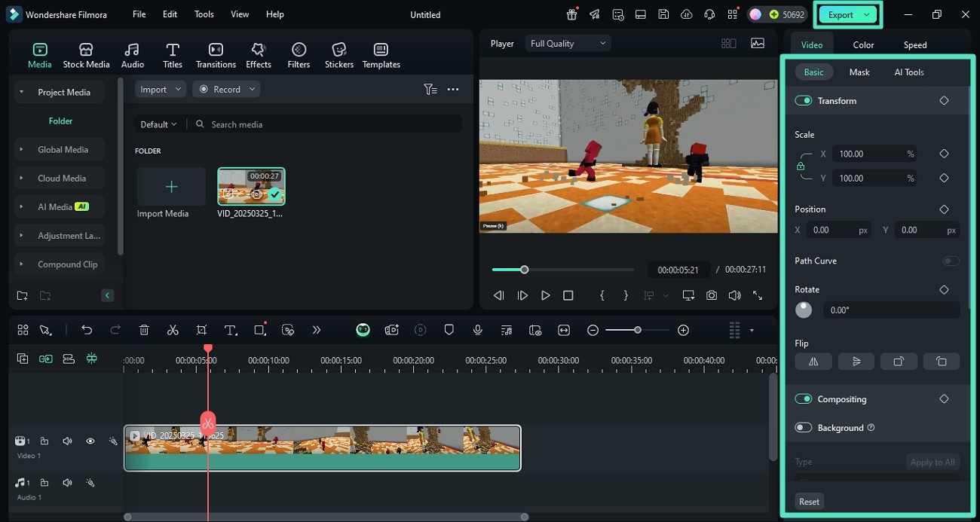Click the undo arrow in timeline toolbar
Image resolution: width=980 pixels, height=522 pixels.
87,330
